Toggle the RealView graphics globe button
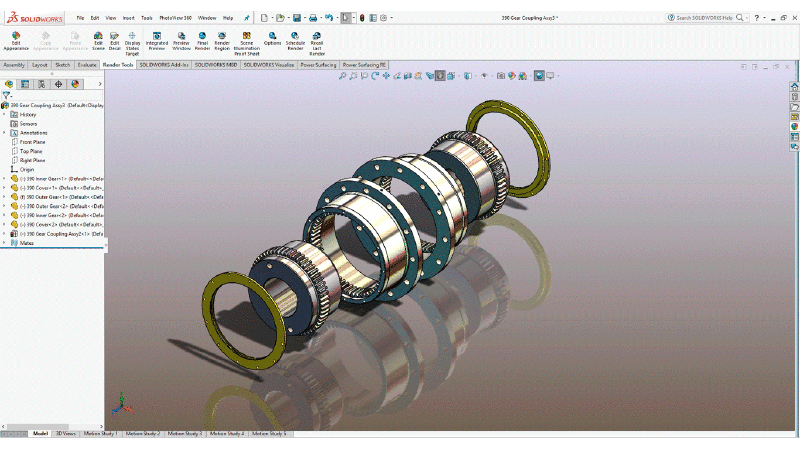This screenshot has width=800, height=450. [x=539, y=76]
